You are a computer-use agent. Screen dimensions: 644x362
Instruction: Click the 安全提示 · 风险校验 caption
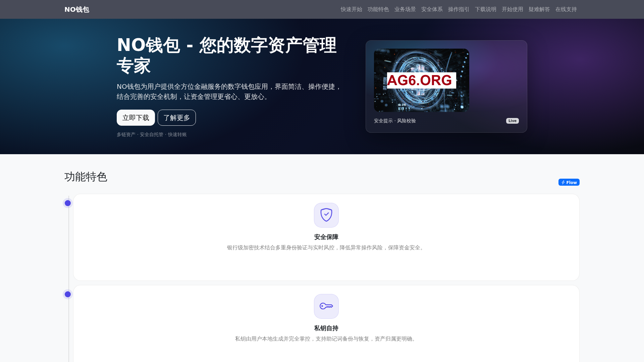[395, 121]
